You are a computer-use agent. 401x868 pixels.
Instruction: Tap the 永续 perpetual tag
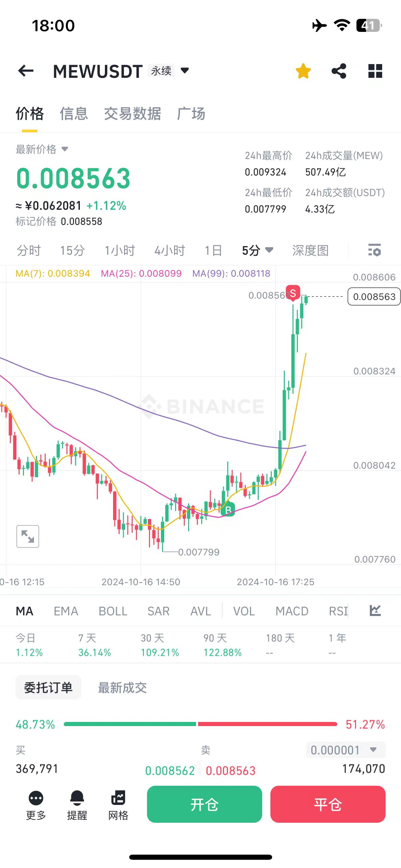[161, 71]
